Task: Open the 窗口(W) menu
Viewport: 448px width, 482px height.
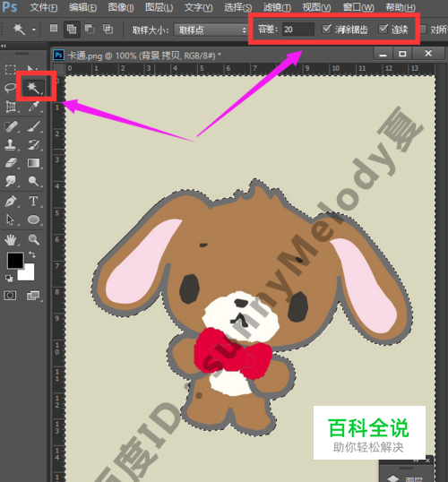Action: [358, 7]
